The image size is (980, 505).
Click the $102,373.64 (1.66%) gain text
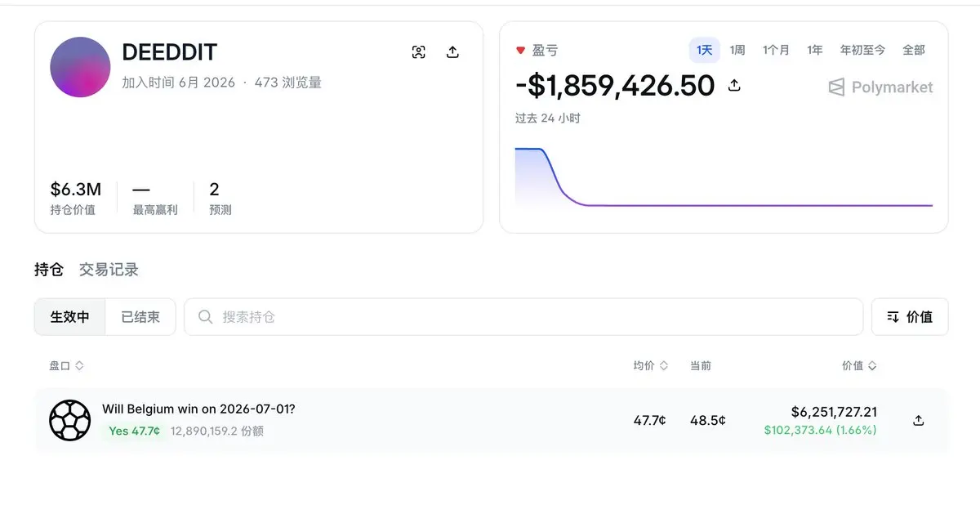pos(821,430)
